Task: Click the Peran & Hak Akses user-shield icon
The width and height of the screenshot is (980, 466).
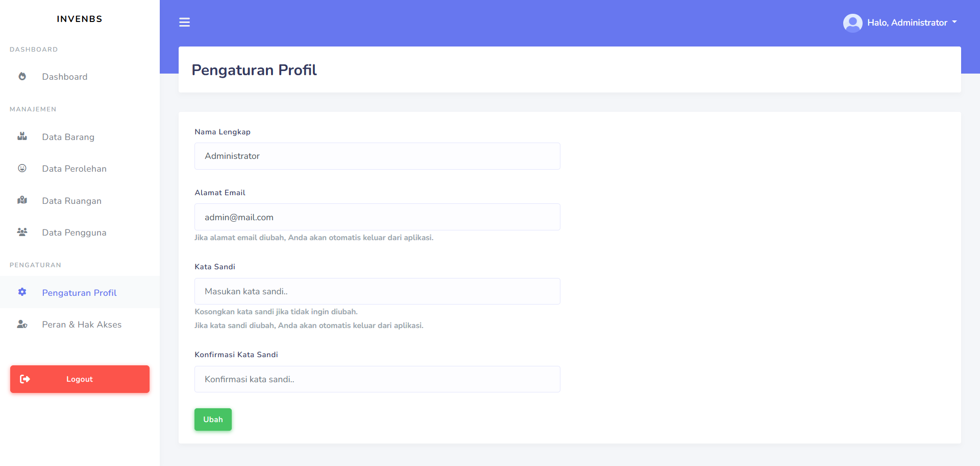Action: coord(22,324)
